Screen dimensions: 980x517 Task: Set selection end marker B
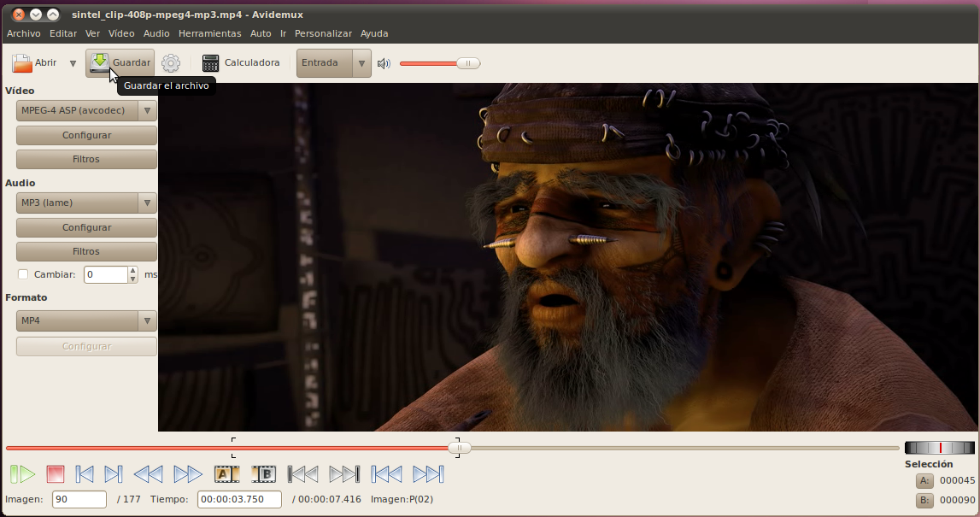[264, 474]
